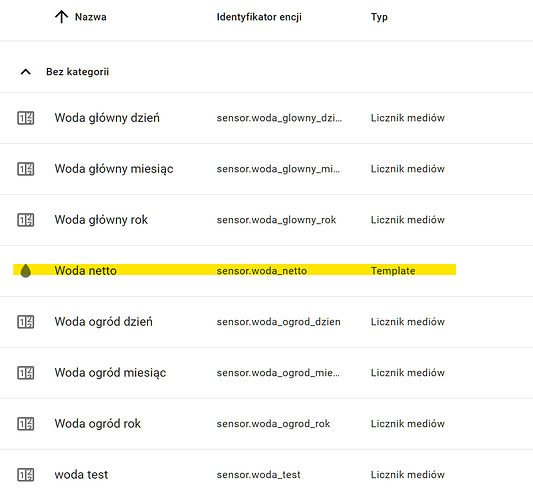Sort by Nazwa column header
The height and width of the screenshot is (500, 533).
click(x=90, y=17)
